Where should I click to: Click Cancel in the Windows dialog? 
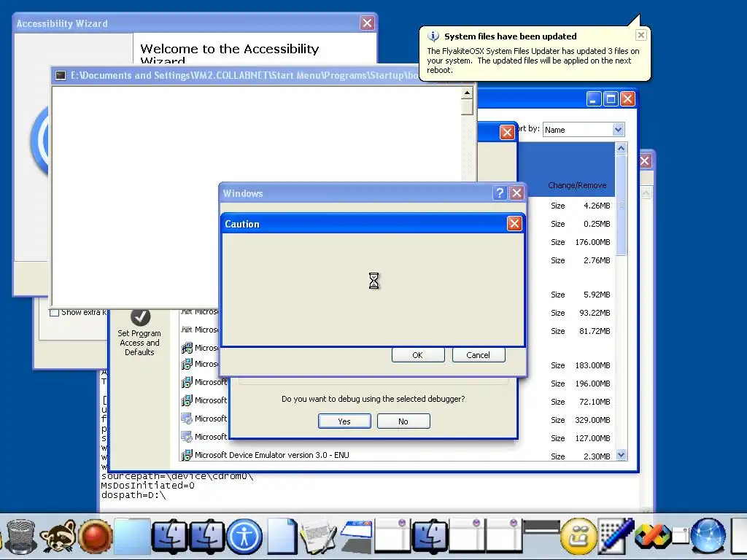click(x=479, y=355)
